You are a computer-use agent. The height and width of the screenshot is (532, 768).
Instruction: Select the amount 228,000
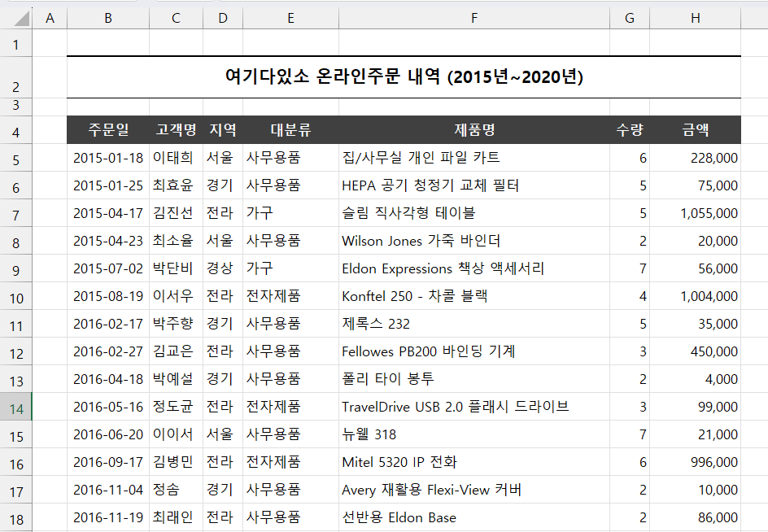695,158
